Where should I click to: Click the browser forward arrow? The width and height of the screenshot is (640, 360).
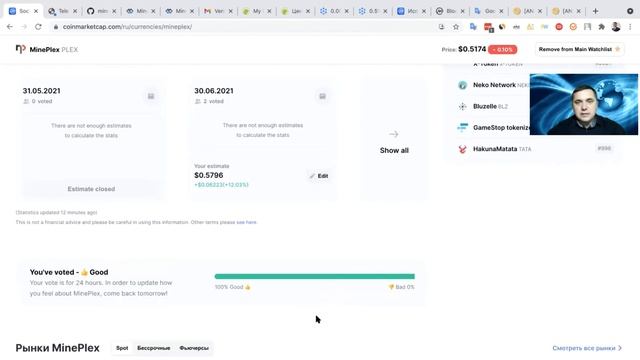coord(24,27)
